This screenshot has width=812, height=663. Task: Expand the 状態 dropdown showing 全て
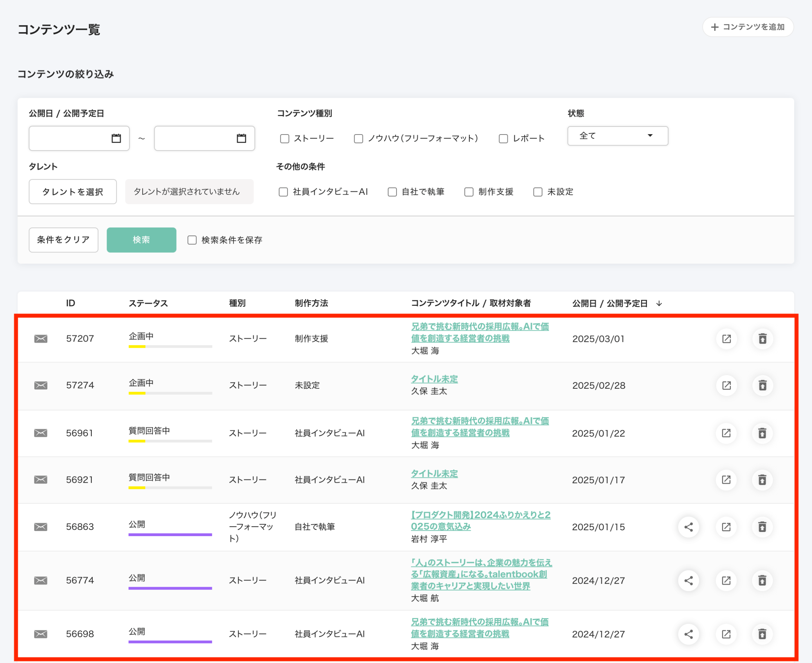point(618,136)
